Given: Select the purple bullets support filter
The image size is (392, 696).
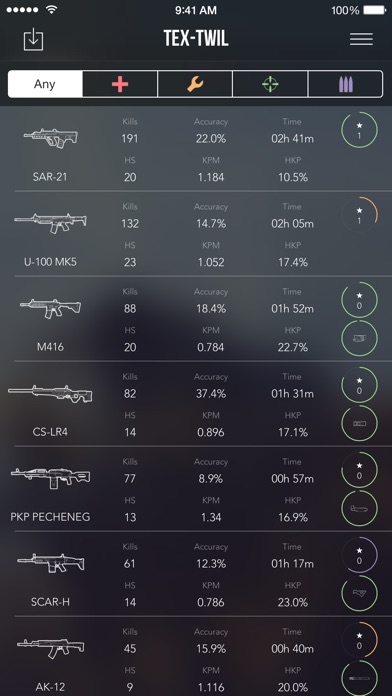Looking at the screenshot, I should (x=345, y=84).
